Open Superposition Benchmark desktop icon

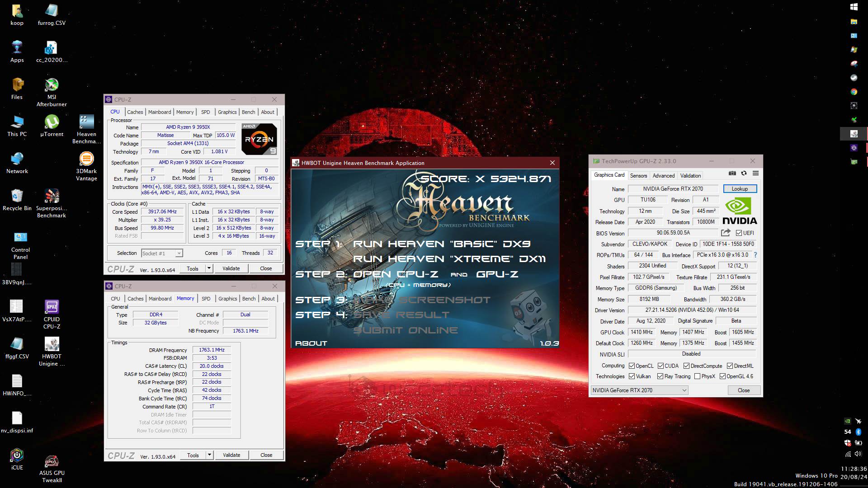tap(52, 204)
